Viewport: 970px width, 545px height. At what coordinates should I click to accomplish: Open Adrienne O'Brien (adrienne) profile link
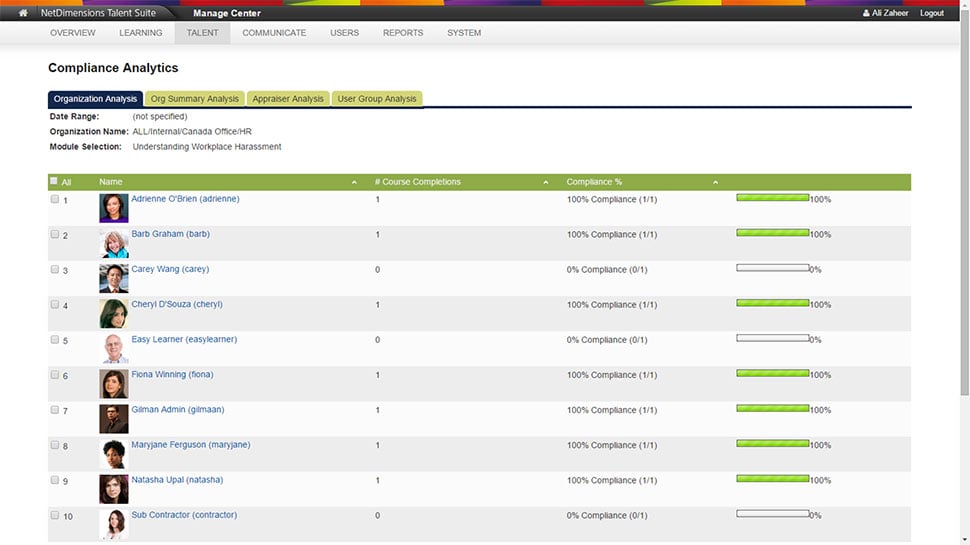click(x=185, y=199)
